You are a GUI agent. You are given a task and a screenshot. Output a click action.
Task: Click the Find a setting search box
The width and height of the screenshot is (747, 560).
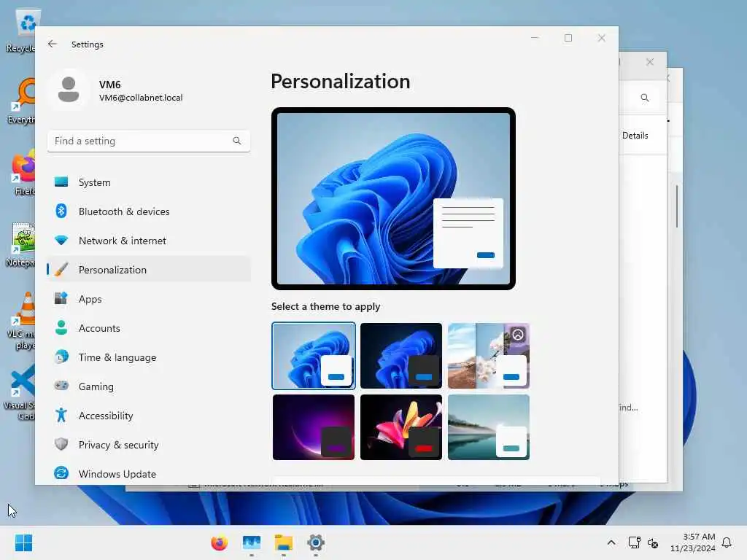click(x=149, y=141)
